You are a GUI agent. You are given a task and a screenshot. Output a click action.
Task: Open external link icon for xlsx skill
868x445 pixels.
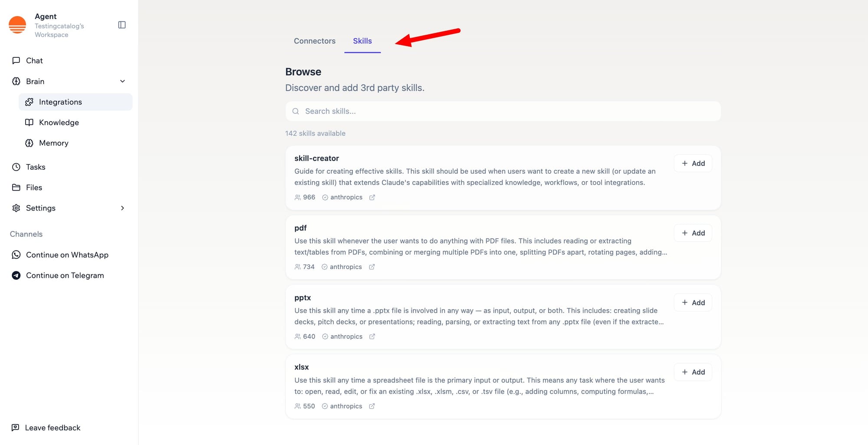pos(372,406)
